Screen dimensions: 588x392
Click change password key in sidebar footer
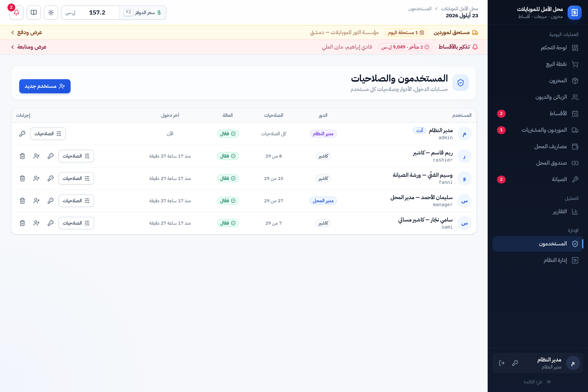[515, 363]
